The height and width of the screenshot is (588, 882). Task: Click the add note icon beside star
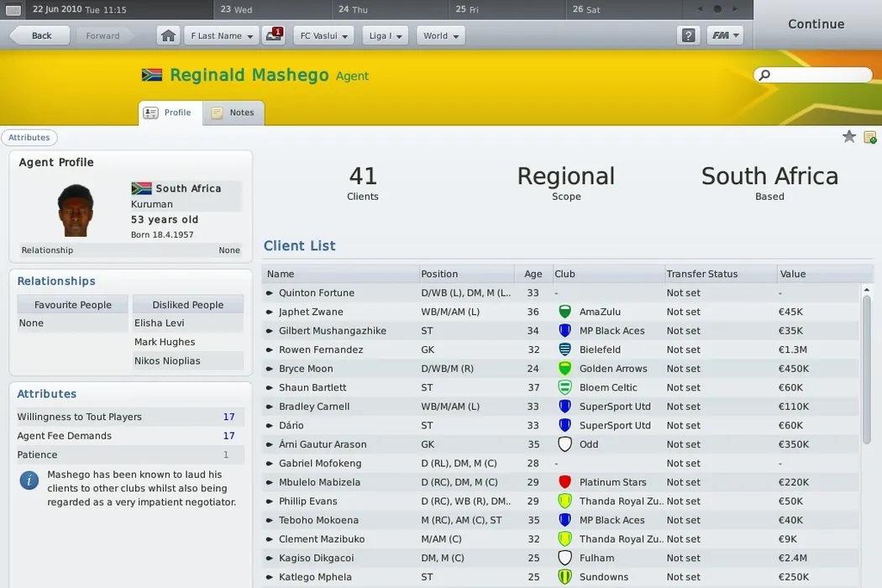pos(870,137)
